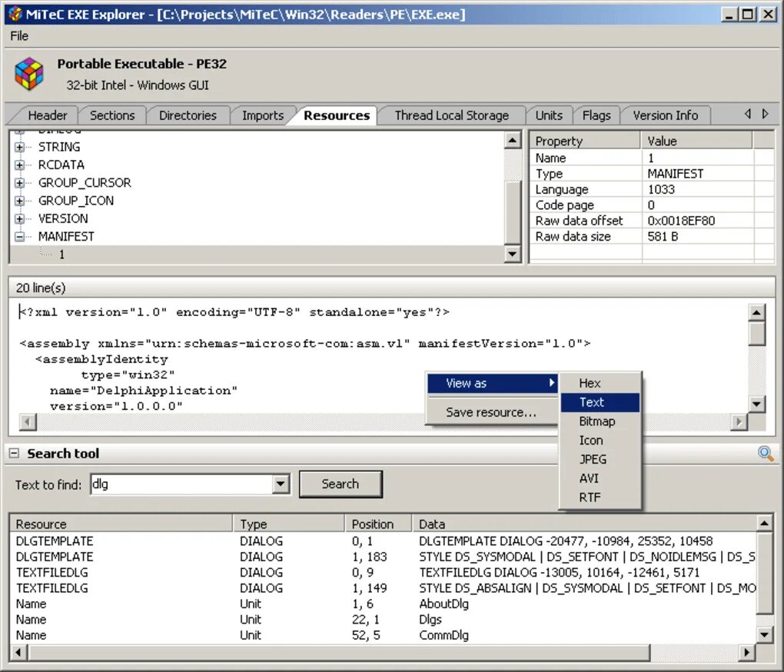Expand the GROUP_ICON resource node
Screen dimensions: 784x672
coord(19,201)
